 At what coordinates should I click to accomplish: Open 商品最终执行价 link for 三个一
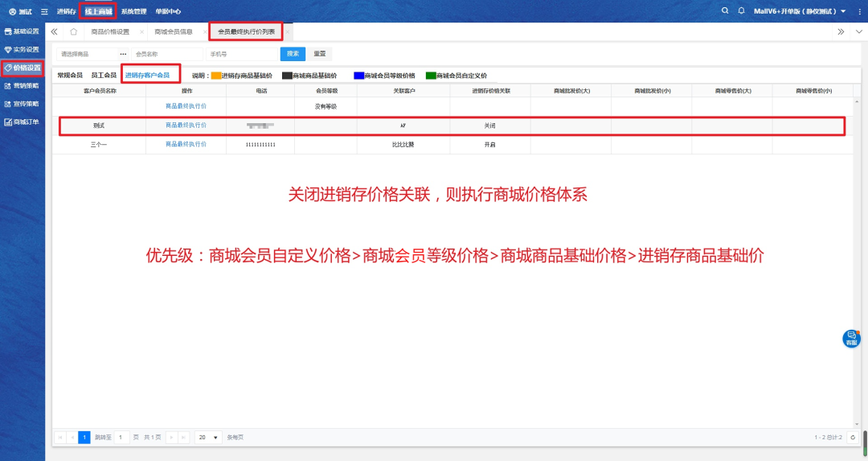pos(186,144)
